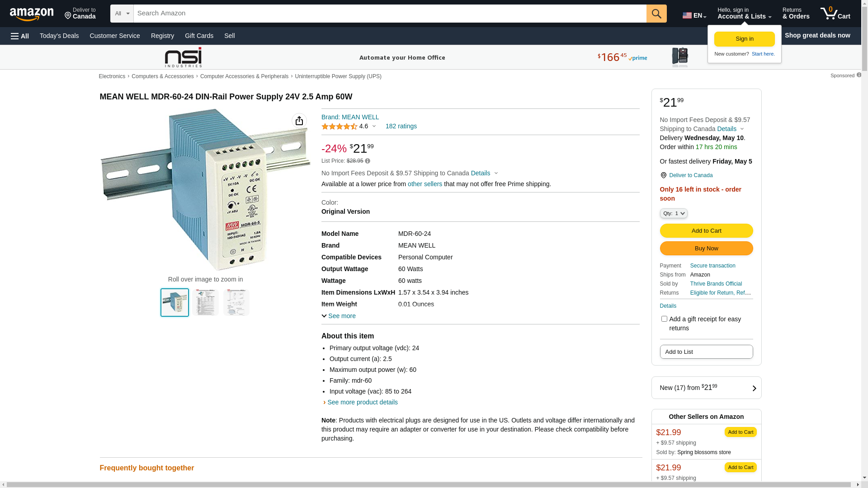Check the gift receipt checkbox

[664, 319]
